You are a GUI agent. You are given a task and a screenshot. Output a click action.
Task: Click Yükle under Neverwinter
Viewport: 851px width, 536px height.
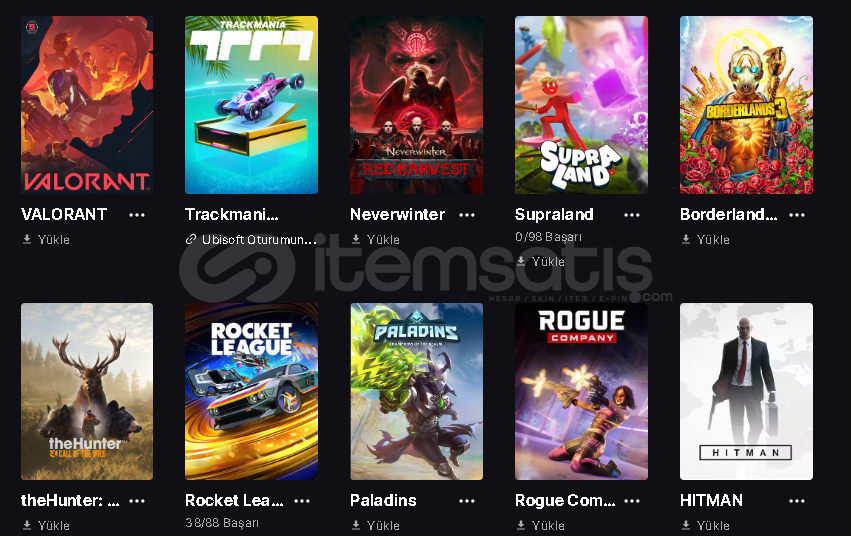coord(376,239)
